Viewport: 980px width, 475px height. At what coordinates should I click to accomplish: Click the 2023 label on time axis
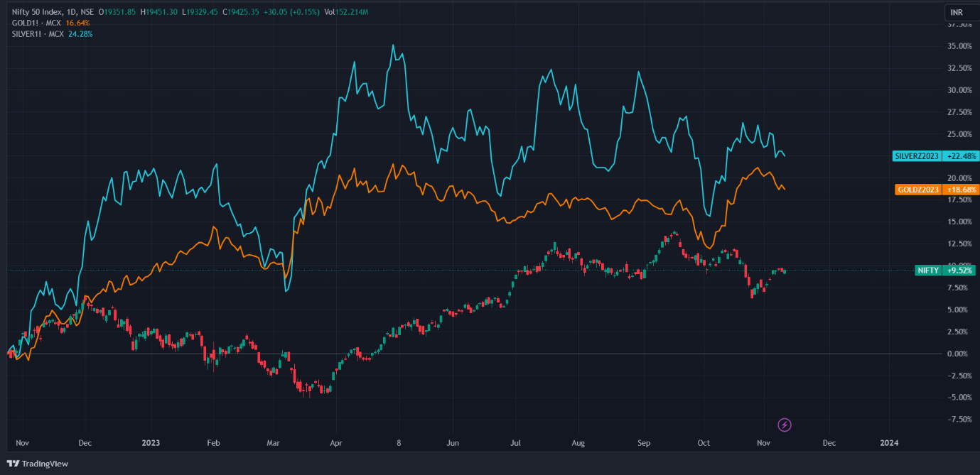pyautogui.click(x=150, y=442)
